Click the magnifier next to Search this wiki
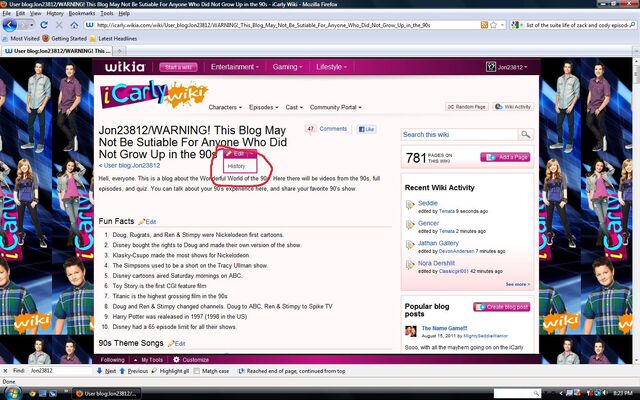Image resolution: width=640 pixels, height=400 pixels. coord(525,134)
